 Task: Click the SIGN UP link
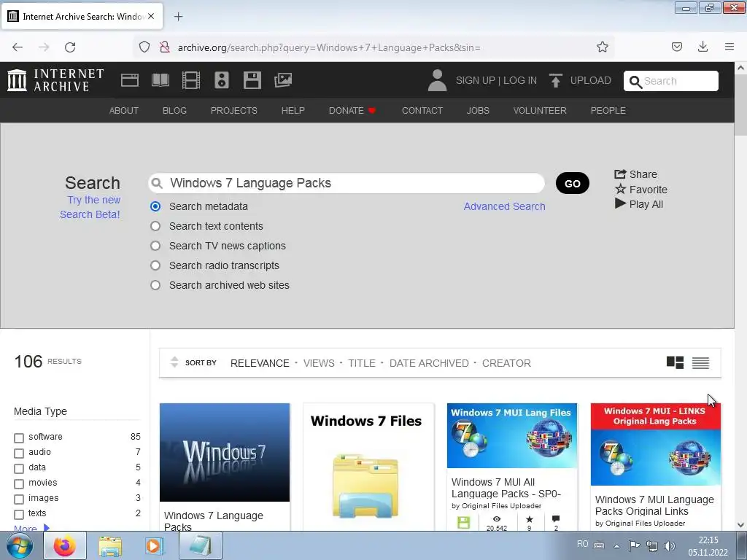tap(476, 80)
